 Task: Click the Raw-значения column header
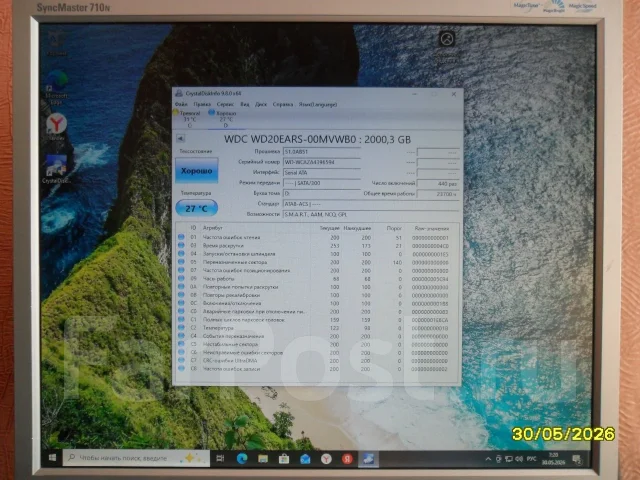coord(431,229)
